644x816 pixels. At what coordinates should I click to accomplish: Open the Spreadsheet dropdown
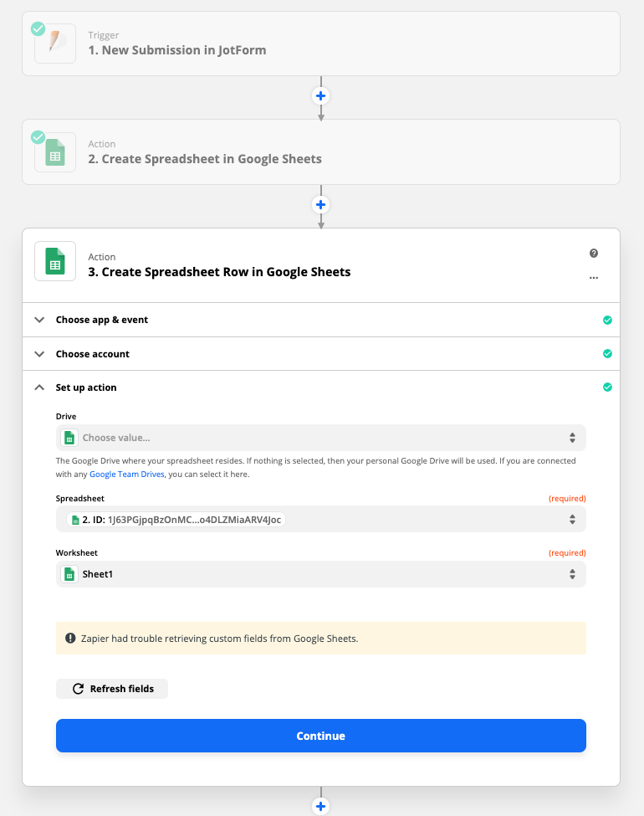click(321, 520)
